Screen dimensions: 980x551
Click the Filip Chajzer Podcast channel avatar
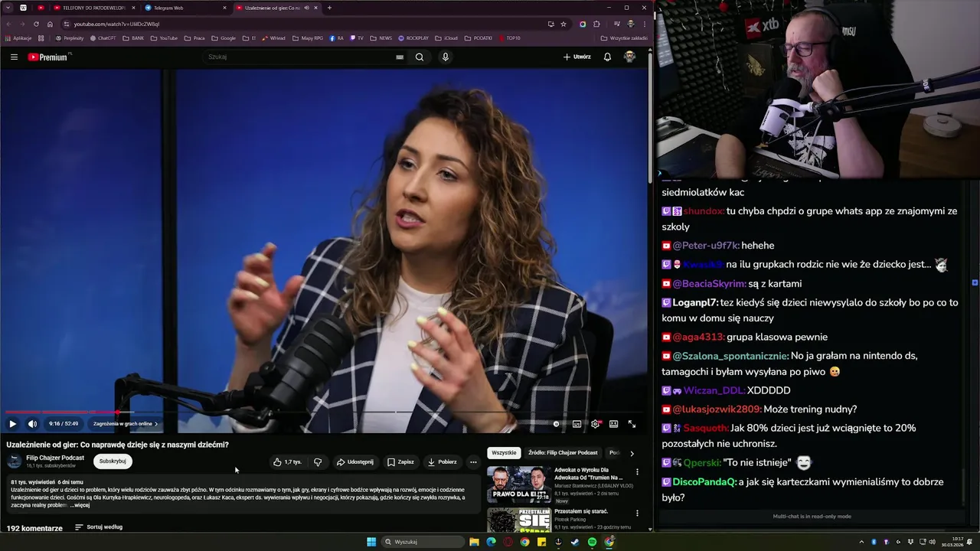coord(14,461)
